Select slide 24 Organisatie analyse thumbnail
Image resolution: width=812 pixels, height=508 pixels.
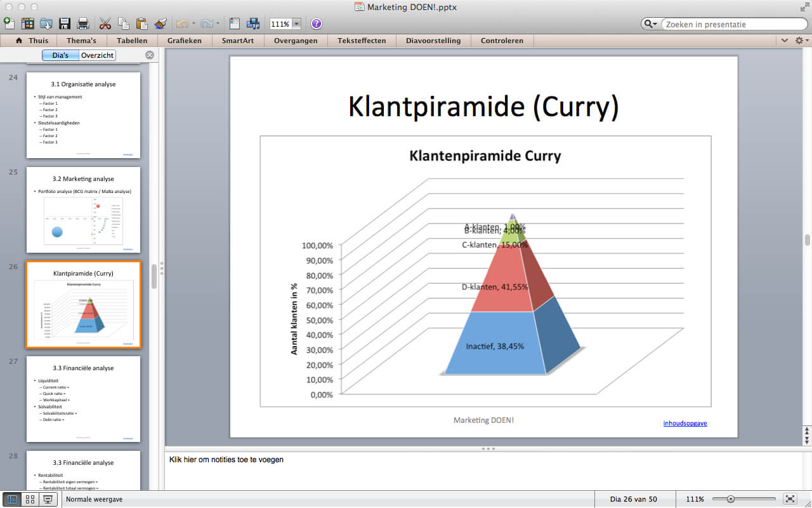[83, 115]
